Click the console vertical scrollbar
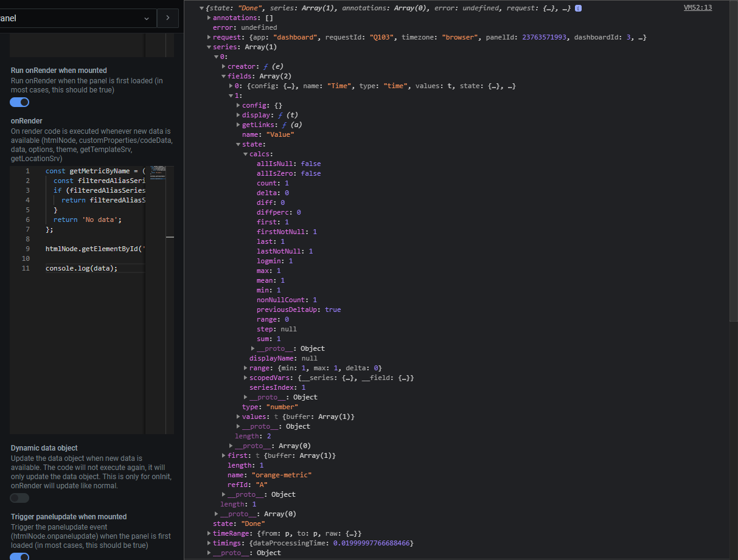The height and width of the screenshot is (560, 738). coord(733,161)
